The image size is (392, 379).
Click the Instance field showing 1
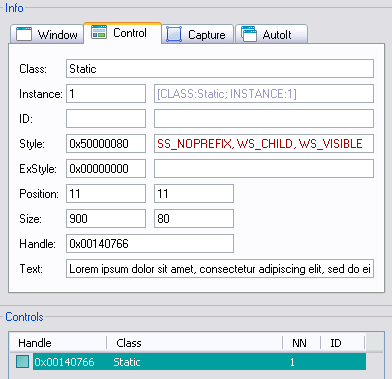coord(106,94)
